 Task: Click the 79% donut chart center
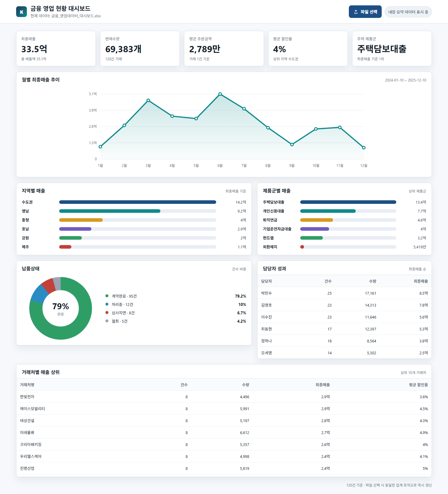coord(61,308)
